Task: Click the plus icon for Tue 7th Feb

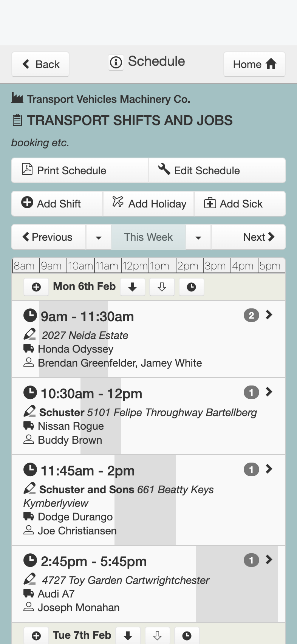Action: [x=36, y=636]
